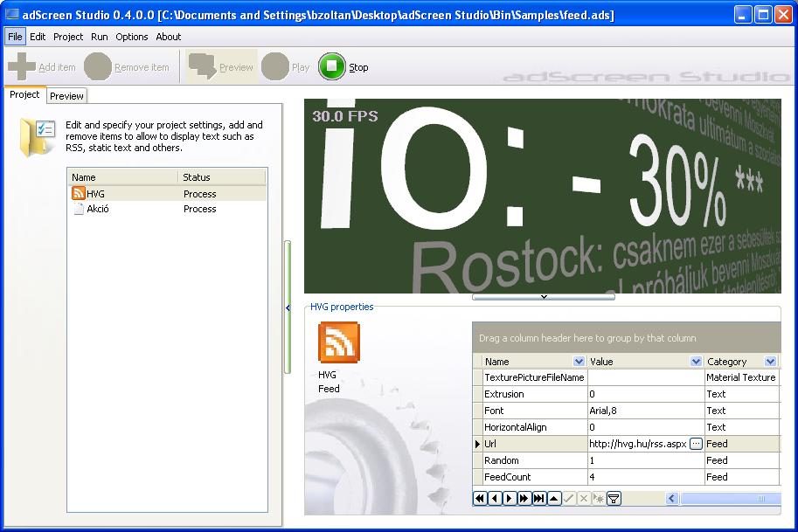The width and height of the screenshot is (798, 532).
Task: Sort list by the Name column header
Action: (x=122, y=177)
